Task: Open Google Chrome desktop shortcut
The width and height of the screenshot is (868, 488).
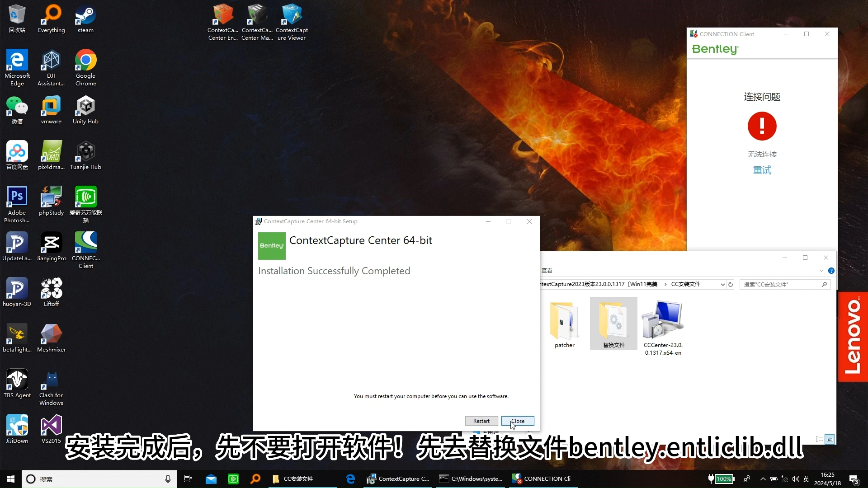Action: click(85, 68)
